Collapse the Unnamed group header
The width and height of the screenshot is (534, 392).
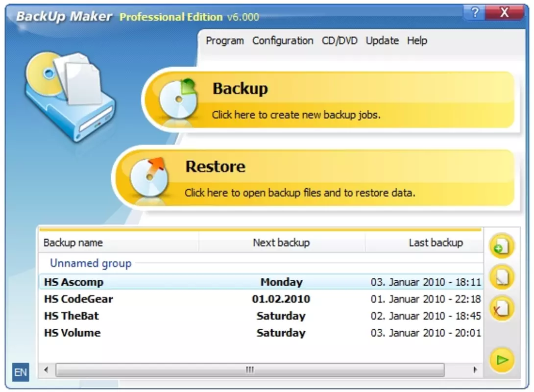coord(91,263)
